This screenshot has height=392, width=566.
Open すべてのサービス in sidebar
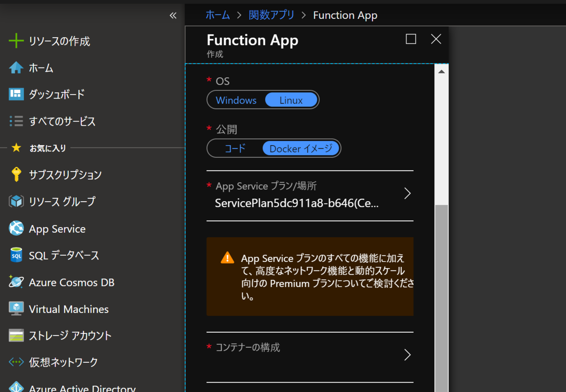[x=62, y=121]
